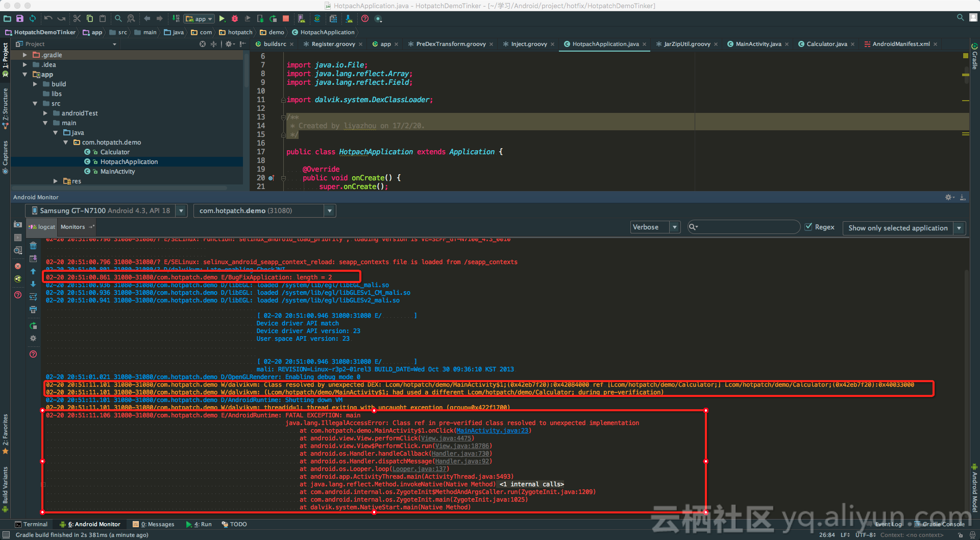This screenshot has width=980, height=540.
Task: Run the app with green play icon
Action: pyautogui.click(x=222, y=19)
